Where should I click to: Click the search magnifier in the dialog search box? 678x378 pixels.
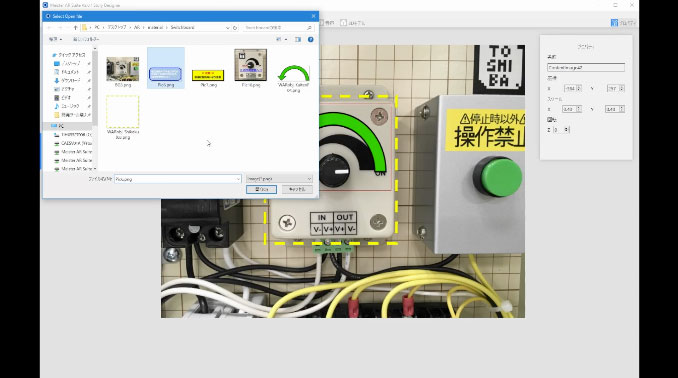pos(309,27)
